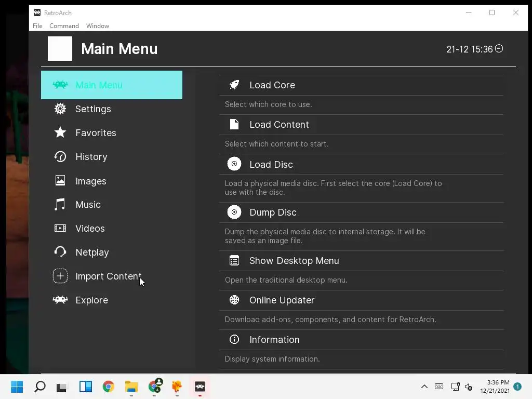Click the disc icon for Dump Disc
This screenshot has width=532, height=399.
tap(234, 212)
